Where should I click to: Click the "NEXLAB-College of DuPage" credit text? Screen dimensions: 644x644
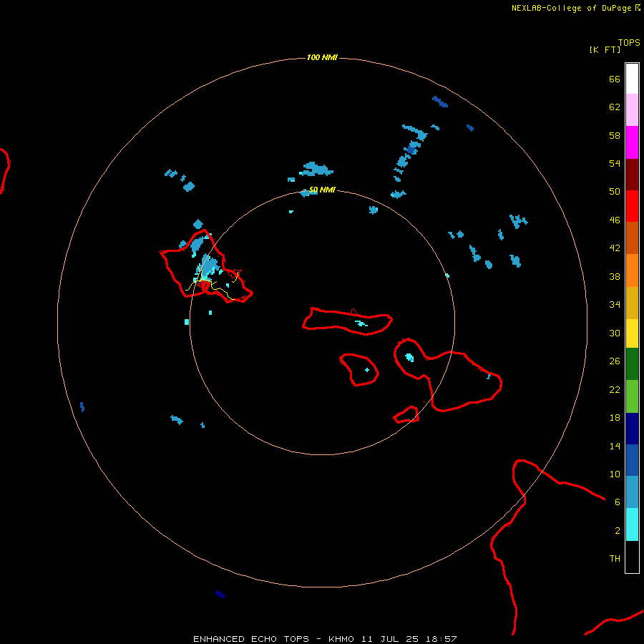click(571, 8)
